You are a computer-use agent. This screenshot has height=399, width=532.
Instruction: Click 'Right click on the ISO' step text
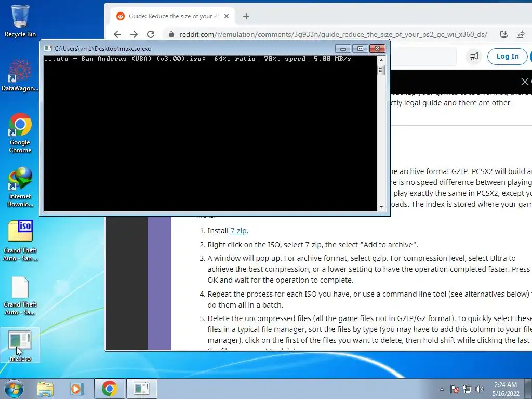coord(312,245)
